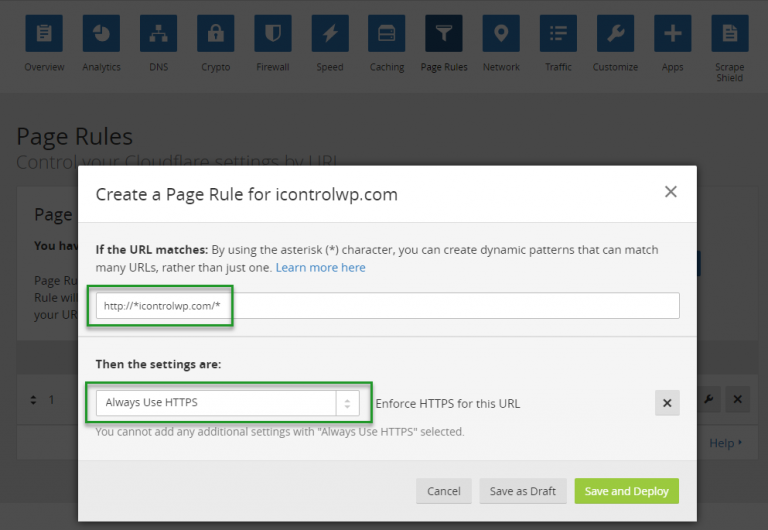Click the Cancel button
Screen dimensions: 768x530
[444, 491]
